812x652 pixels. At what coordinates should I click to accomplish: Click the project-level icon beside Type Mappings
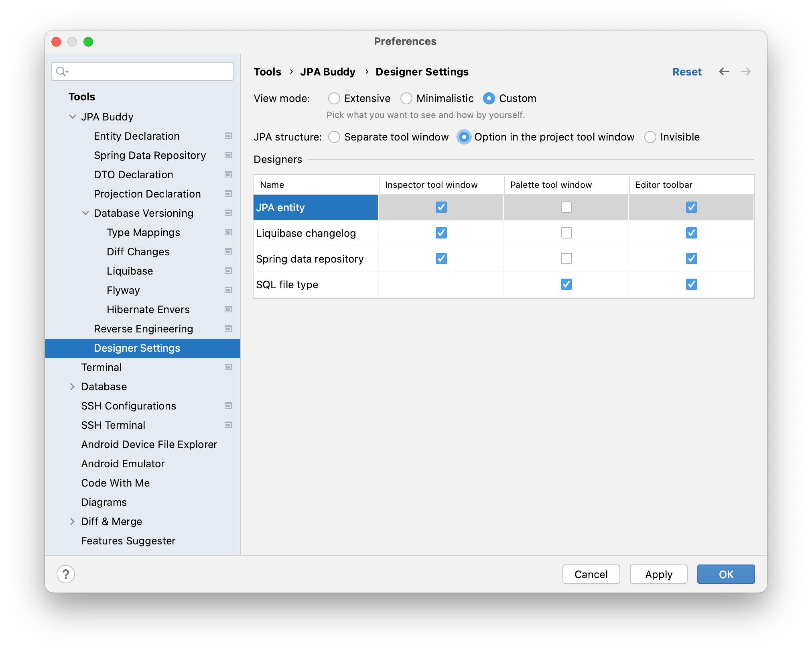[228, 232]
